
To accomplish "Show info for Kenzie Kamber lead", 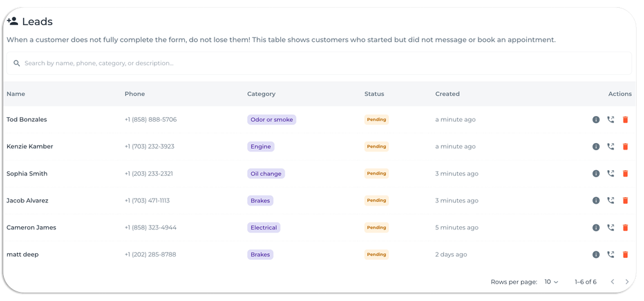I will (x=596, y=147).
